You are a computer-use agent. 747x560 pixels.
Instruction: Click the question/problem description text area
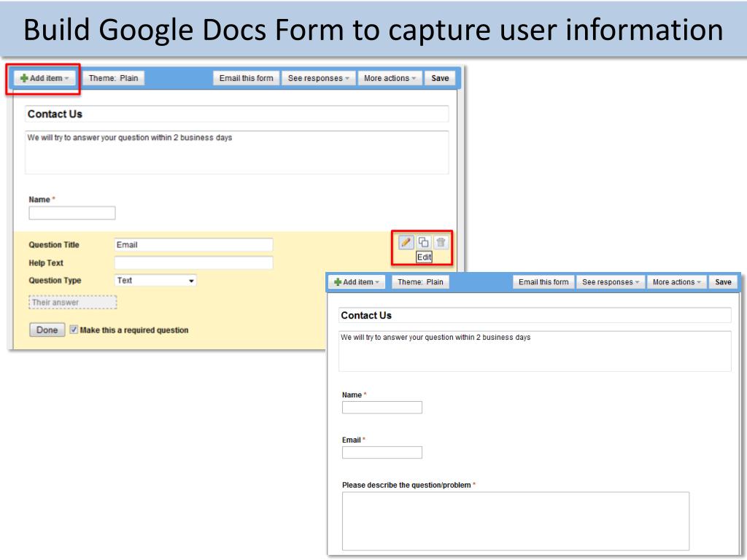coord(516,521)
